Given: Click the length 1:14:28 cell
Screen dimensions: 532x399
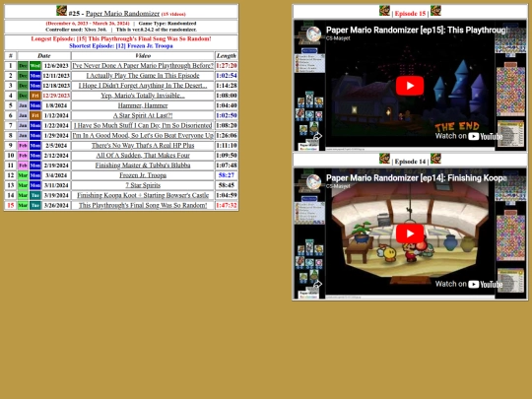Looking at the screenshot, I should pyautogui.click(x=227, y=86).
